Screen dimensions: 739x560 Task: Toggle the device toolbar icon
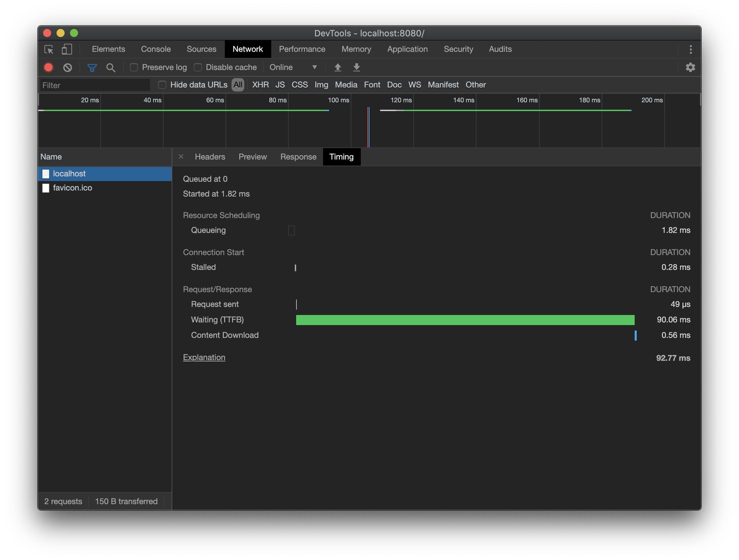point(67,49)
